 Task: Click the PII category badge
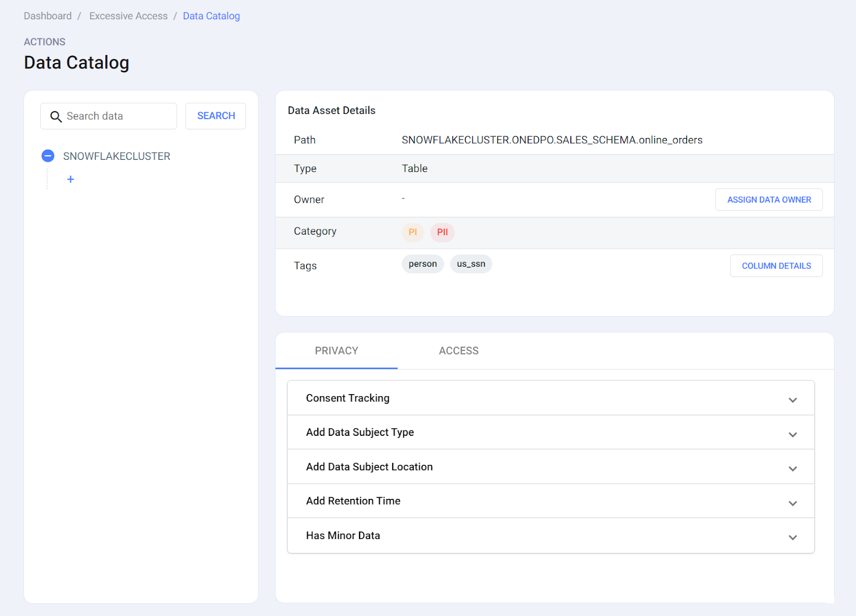pyautogui.click(x=442, y=232)
